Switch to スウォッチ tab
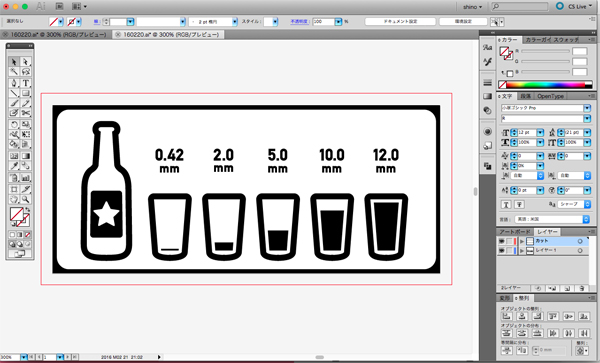Screen dimensions: 600x363 point(566,40)
